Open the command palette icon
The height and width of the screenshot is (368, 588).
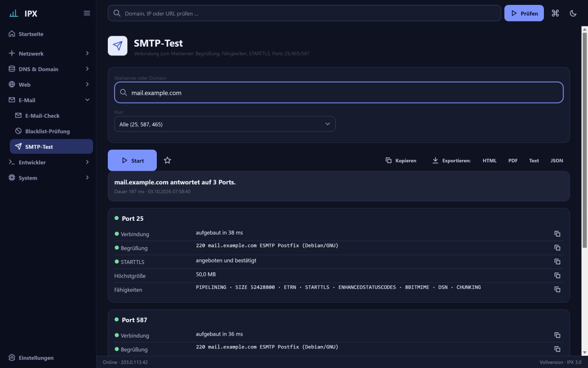[x=555, y=13]
